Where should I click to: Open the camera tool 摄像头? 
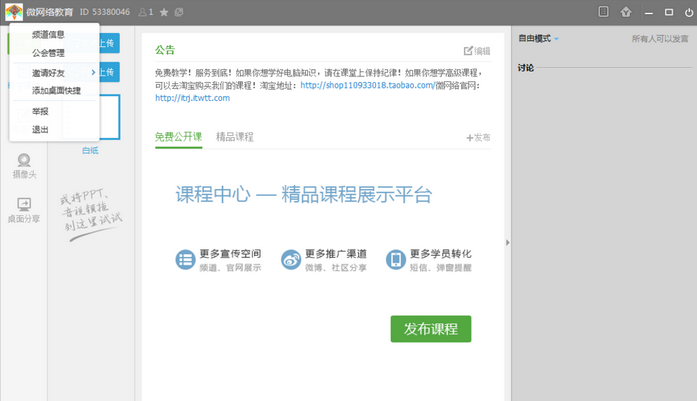pos(24,166)
